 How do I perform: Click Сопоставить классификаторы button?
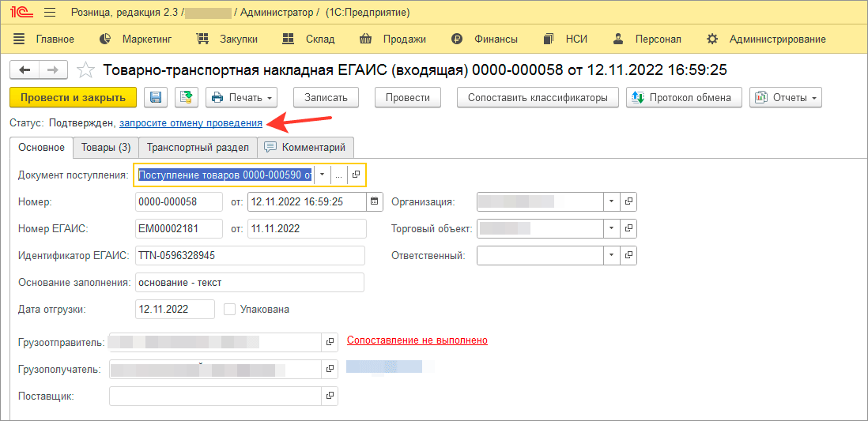pyautogui.click(x=537, y=97)
